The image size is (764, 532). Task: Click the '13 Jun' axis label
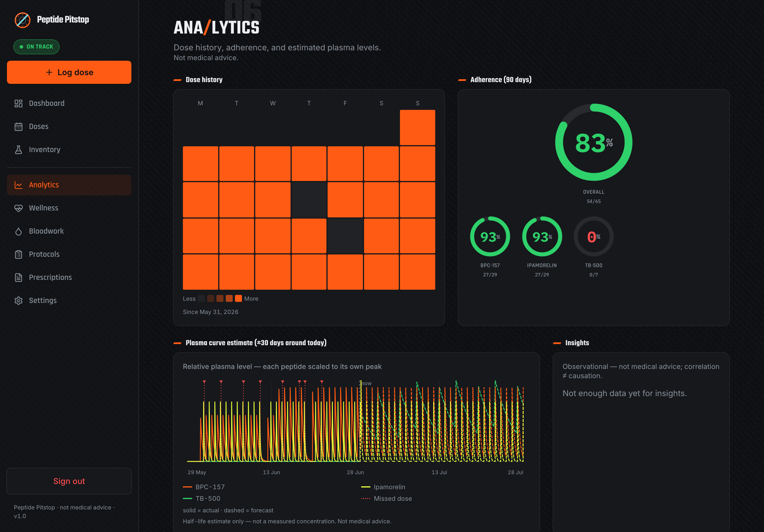click(271, 472)
